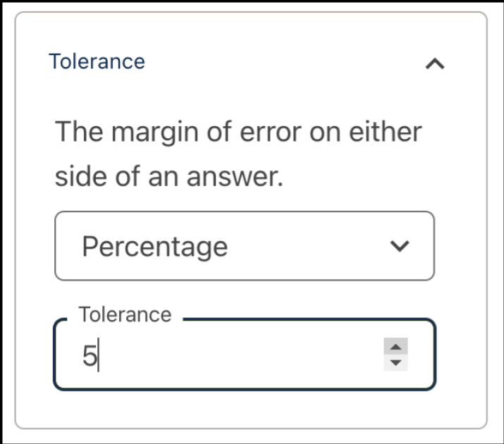Viewport: 504px width, 444px height.
Task: Hide the Tolerance panel contents
Action: tap(435, 64)
